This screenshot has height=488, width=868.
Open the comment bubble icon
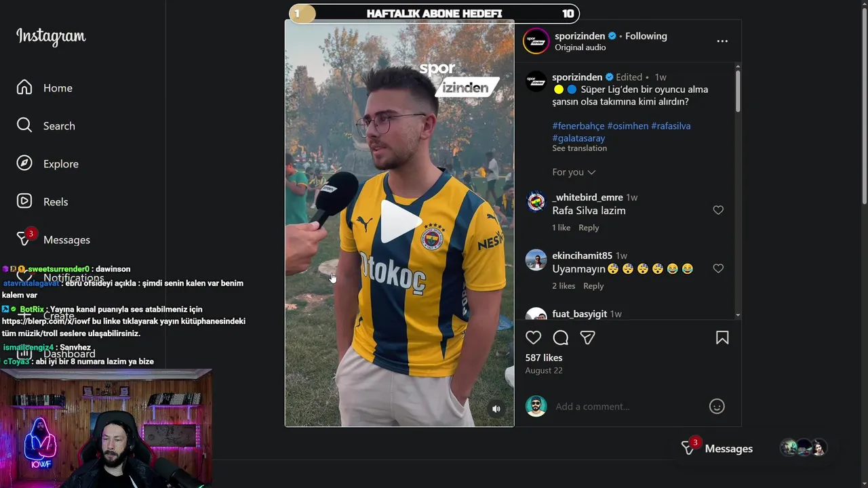561,338
